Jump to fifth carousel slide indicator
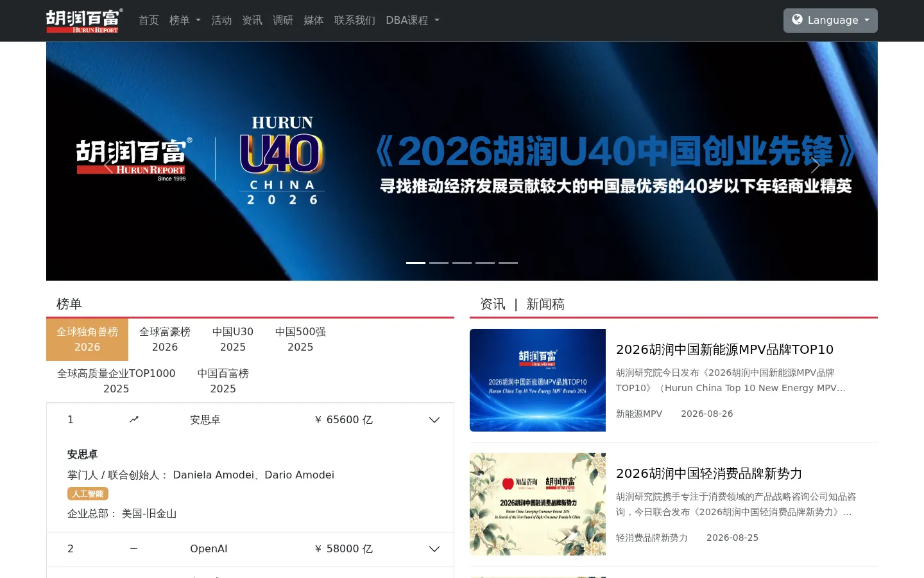The height and width of the screenshot is (578, 924). click(x=508, y=263)
